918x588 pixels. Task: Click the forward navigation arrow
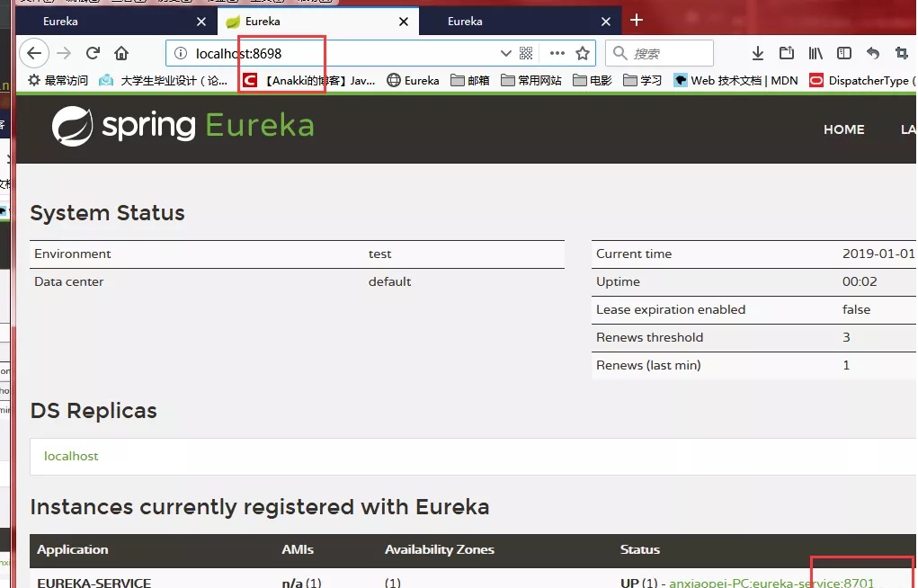64,53
